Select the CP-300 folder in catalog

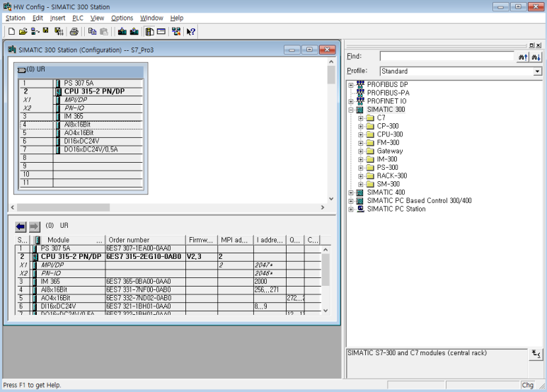tap(388, 126)
